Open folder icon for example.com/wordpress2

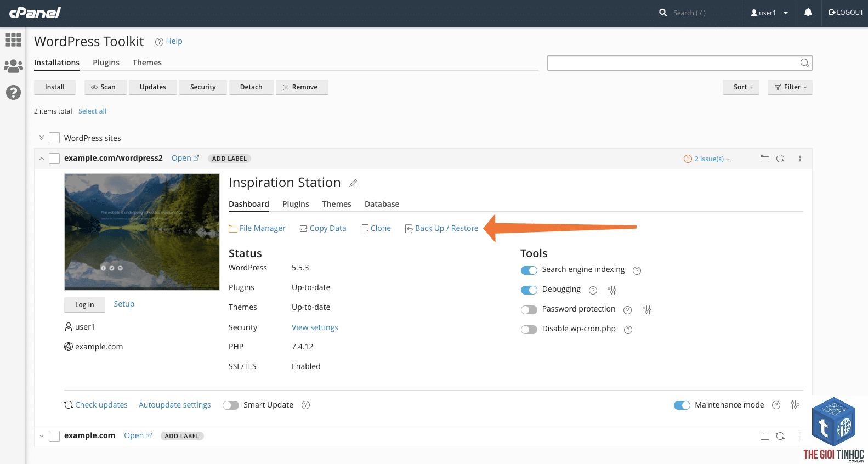click(x=765, y=159)
